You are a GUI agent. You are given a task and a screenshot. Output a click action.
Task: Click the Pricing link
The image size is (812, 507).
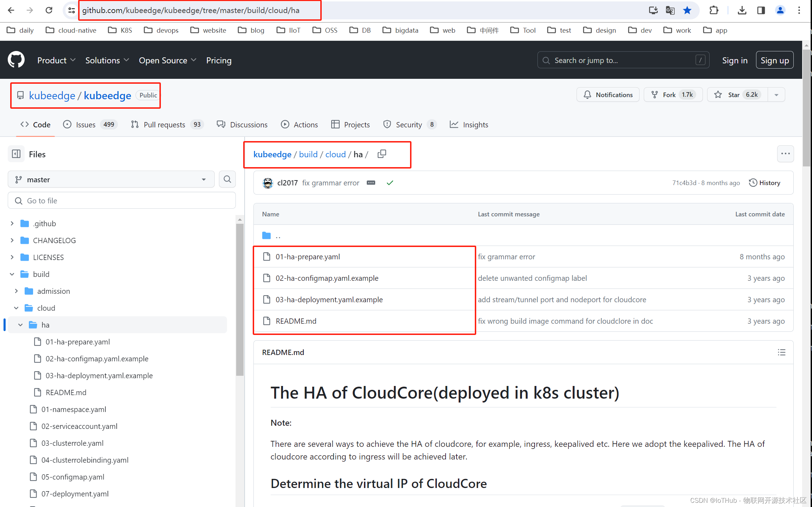point(219,60)
